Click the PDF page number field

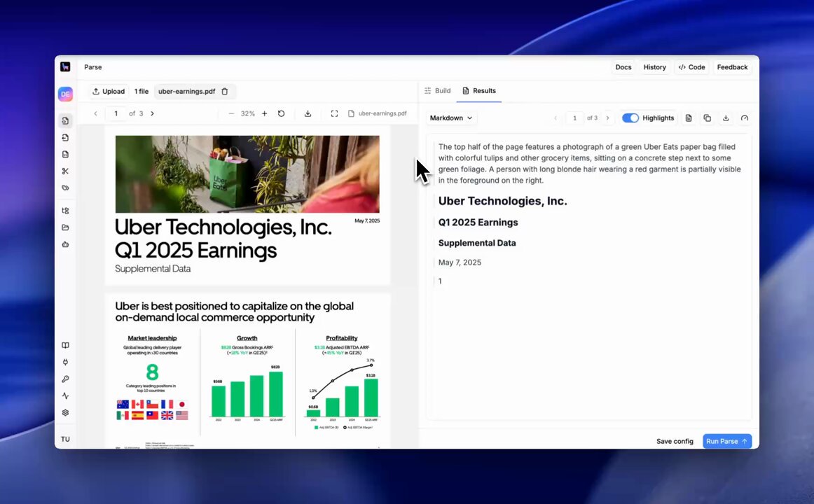(x=116, y=113)
